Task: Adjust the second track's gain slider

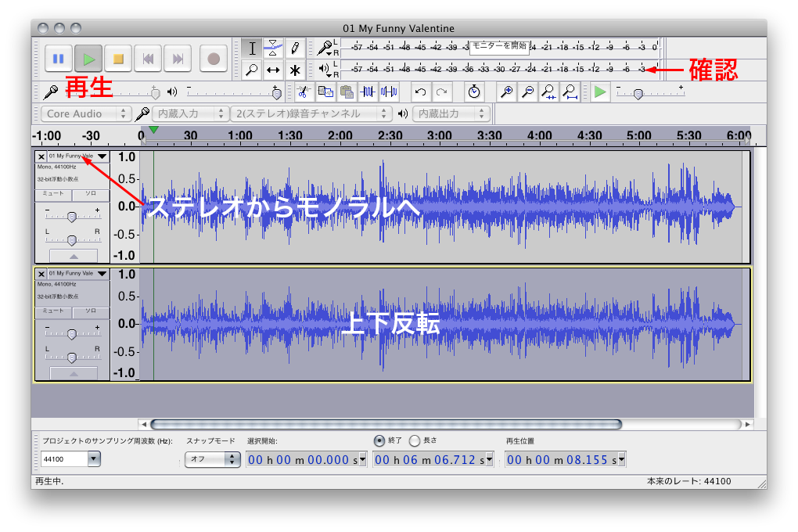Action: (x=72, y=334)
